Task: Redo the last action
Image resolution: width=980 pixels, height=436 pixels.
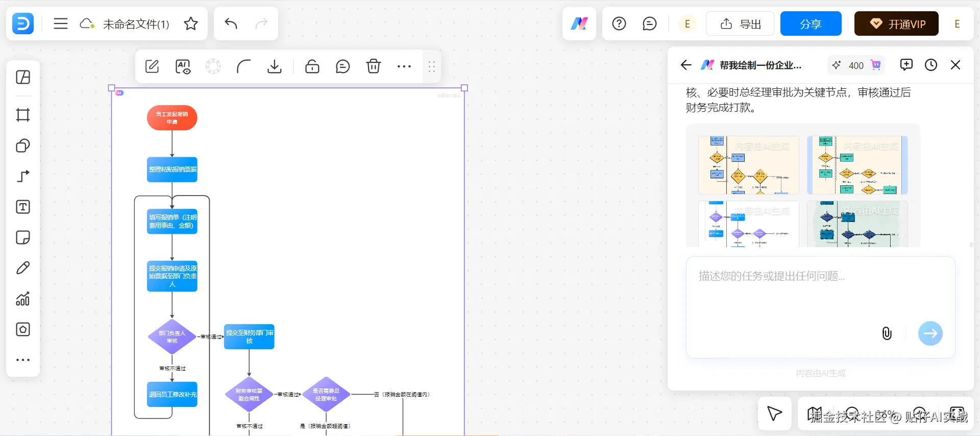Action: coord(261,23)
